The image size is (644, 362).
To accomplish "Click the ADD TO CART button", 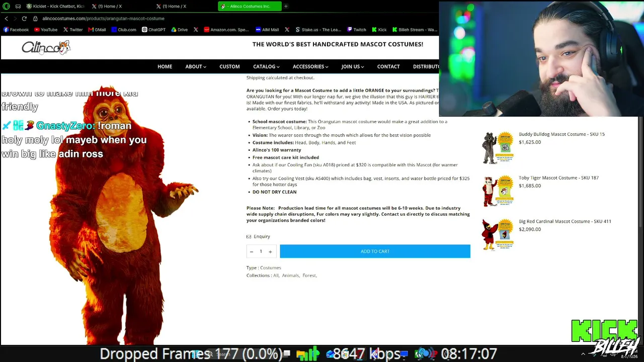I will (x=375, y=251).
